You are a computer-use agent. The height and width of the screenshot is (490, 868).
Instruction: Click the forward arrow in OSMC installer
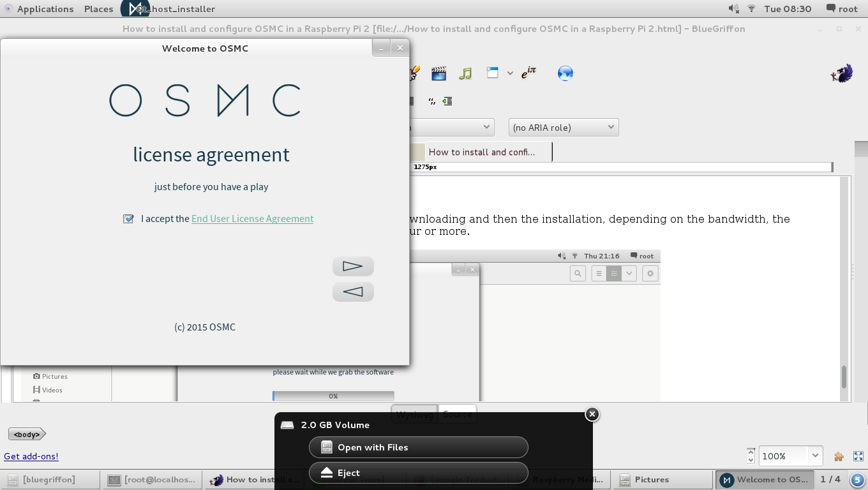click(x=353, y=266)
